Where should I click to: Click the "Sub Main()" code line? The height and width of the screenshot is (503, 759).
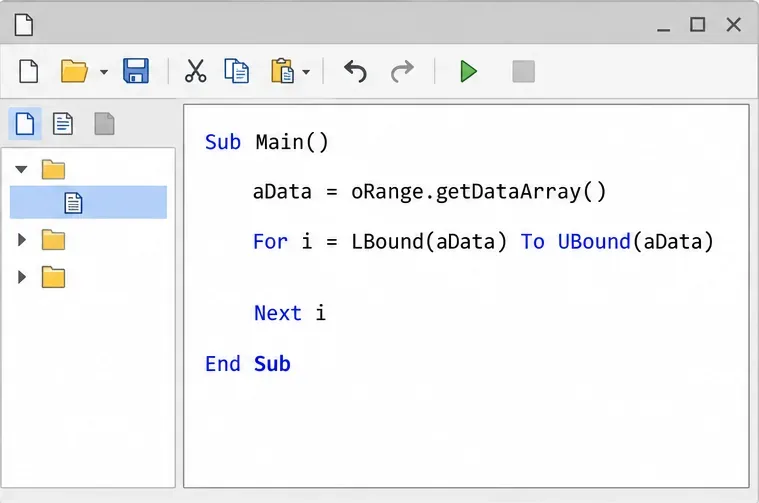click(266, 142)
